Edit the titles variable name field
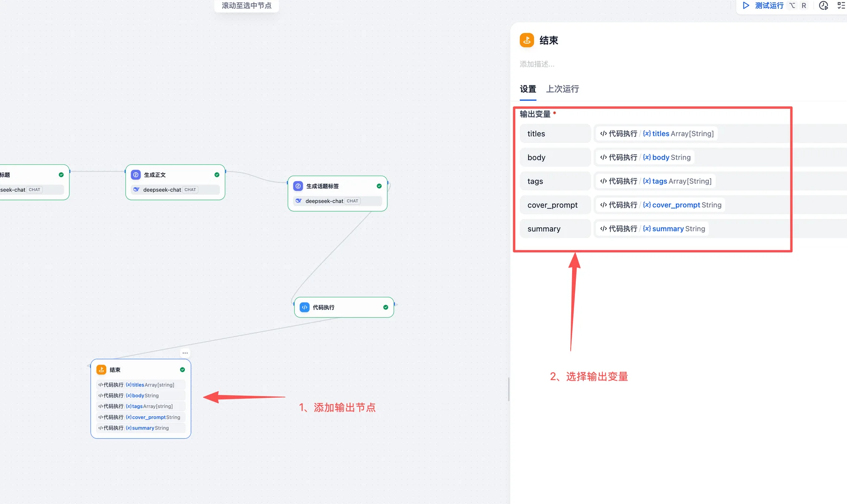847x504 pixels. pos(555,133)
